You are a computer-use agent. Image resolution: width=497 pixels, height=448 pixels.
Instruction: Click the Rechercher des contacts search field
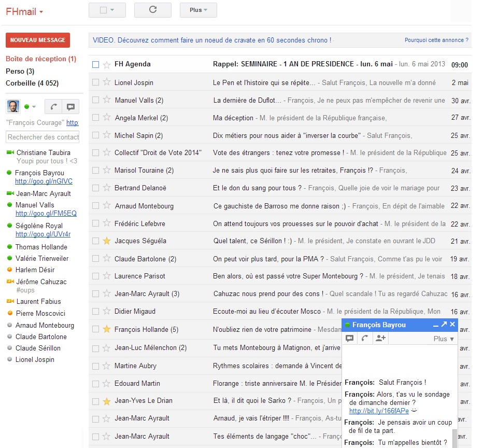pos(43,137)
